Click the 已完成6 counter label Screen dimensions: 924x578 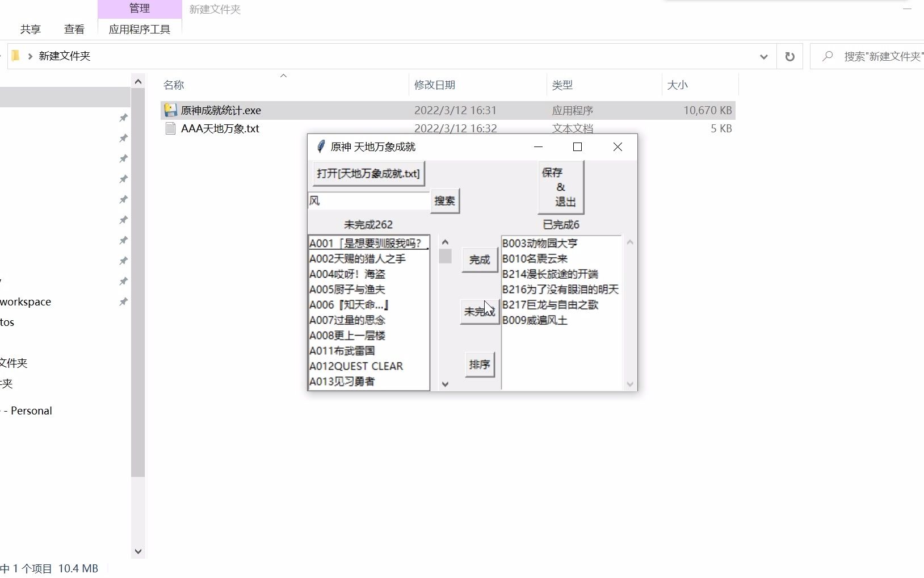561,224
